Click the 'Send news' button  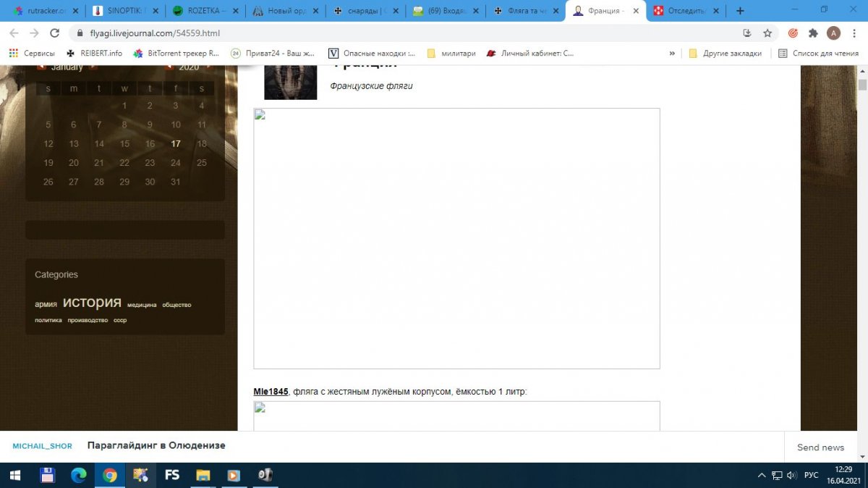(x=820, y=447)
